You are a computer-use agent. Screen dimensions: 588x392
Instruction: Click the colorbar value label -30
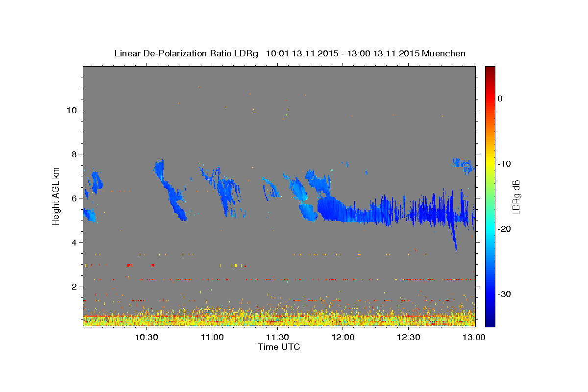pyautogui.click(x=505, y=294)
